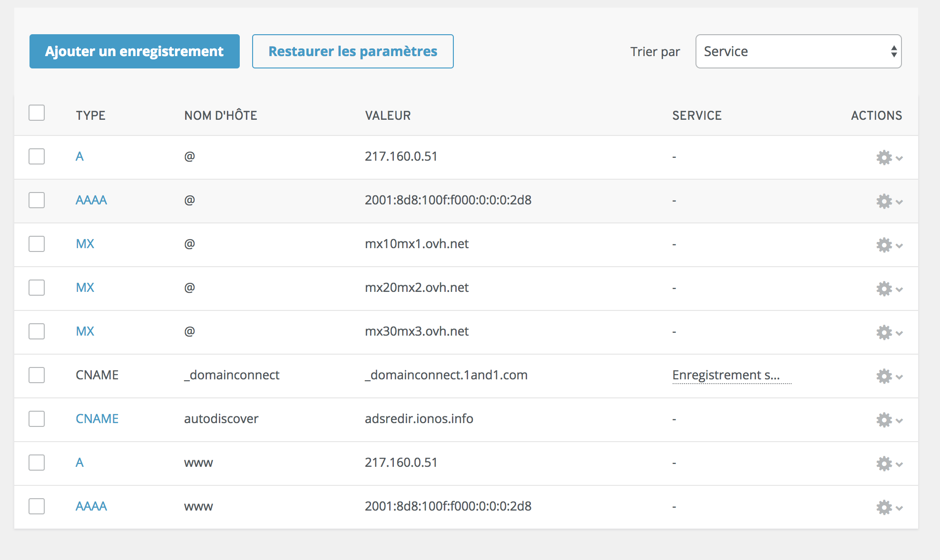Check the select-all checkbox in header
The height and width of the screenshot is (560, 940).
(37, 113)
